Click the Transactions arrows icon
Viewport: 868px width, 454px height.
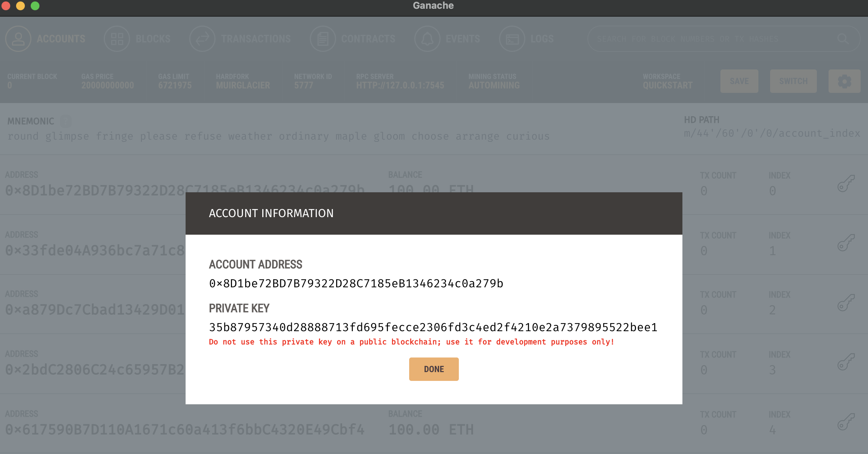coord(202,39)
